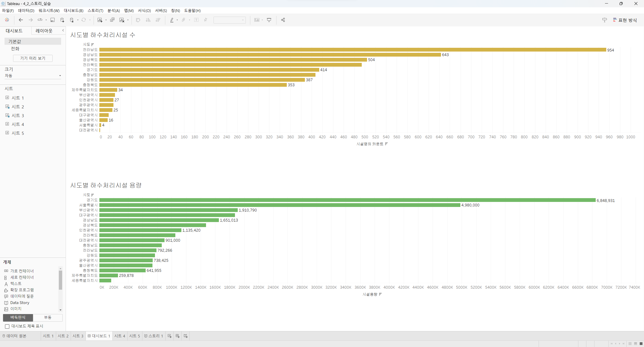Start presentation mode icon
This screenshot has width=644, height=347.
tap(269, 20)
